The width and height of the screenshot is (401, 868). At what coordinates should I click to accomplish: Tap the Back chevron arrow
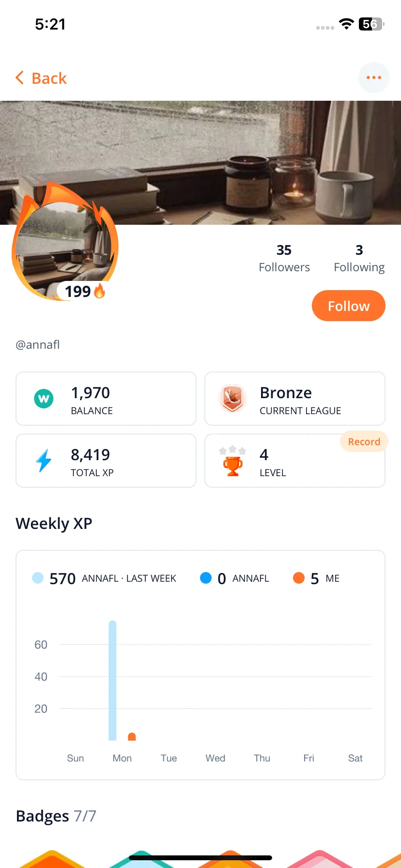coord(19,77)
